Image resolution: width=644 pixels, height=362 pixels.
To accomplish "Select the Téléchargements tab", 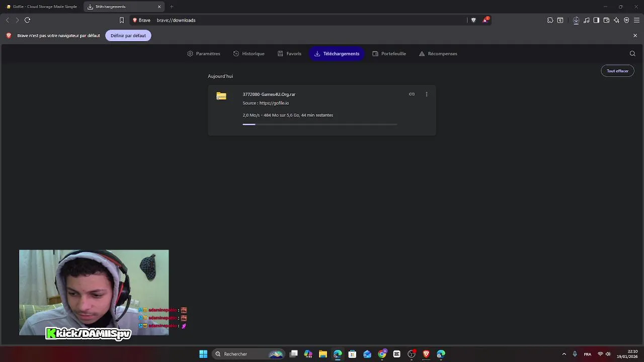I will point(337,53).
